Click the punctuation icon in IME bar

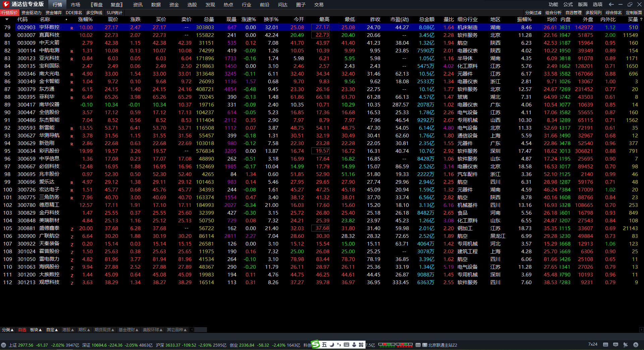point(339,345)
